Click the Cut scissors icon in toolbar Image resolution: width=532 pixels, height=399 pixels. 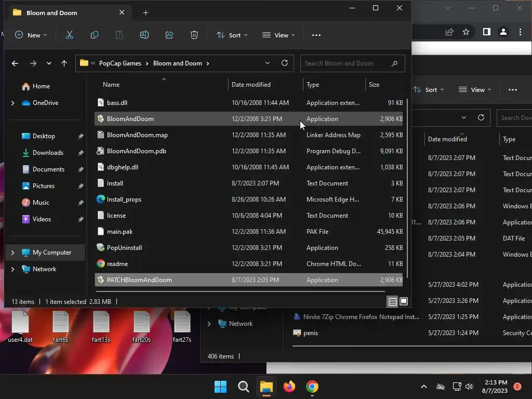[x=70, y=35]
